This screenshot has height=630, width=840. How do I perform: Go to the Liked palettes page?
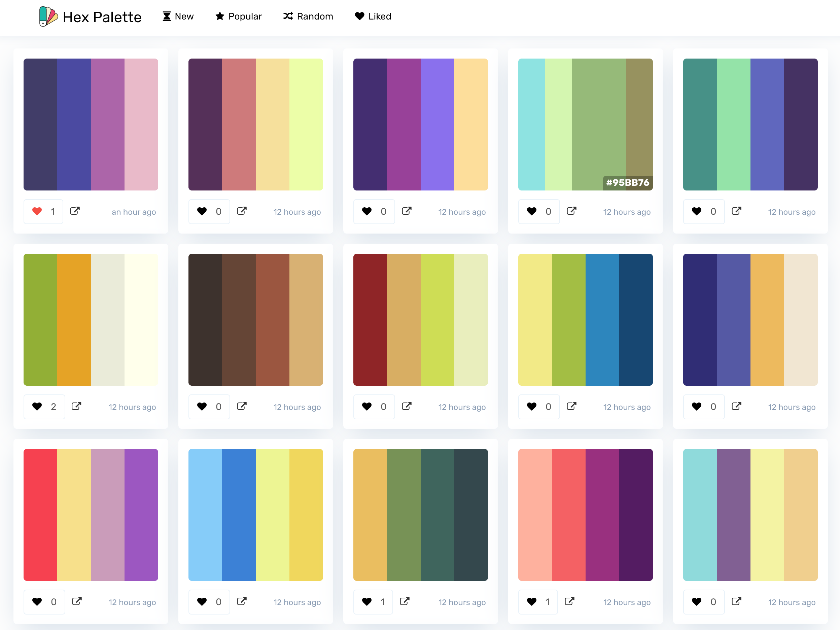click(373, 16)
